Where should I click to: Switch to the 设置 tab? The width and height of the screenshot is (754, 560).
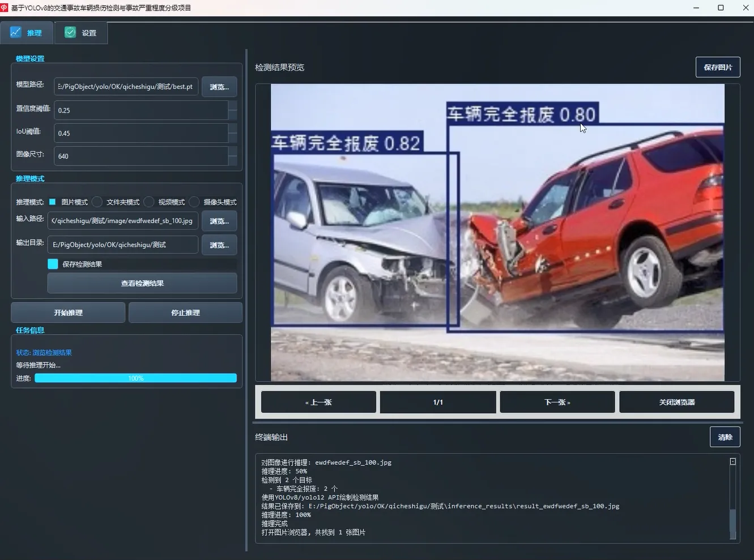(81, 33)
